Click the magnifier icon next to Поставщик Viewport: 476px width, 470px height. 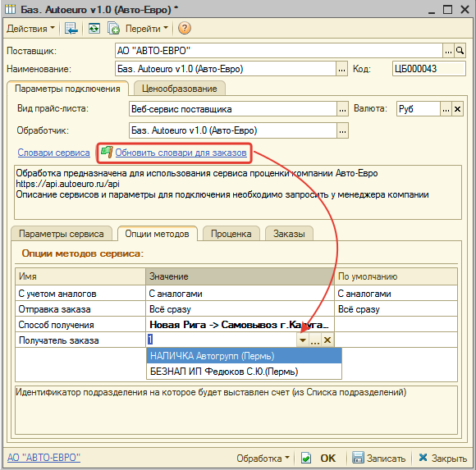coord(460,51)
